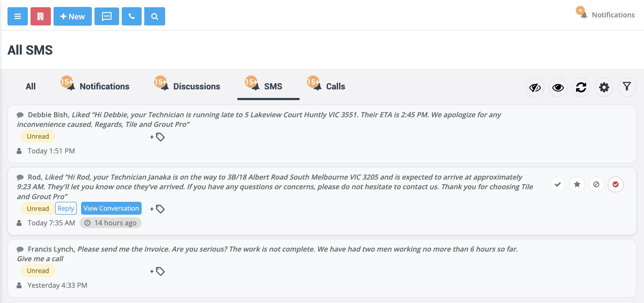This screenshot has width=644, height=303.
Task: Select the red phone app icon
Action: coord(40,16)
